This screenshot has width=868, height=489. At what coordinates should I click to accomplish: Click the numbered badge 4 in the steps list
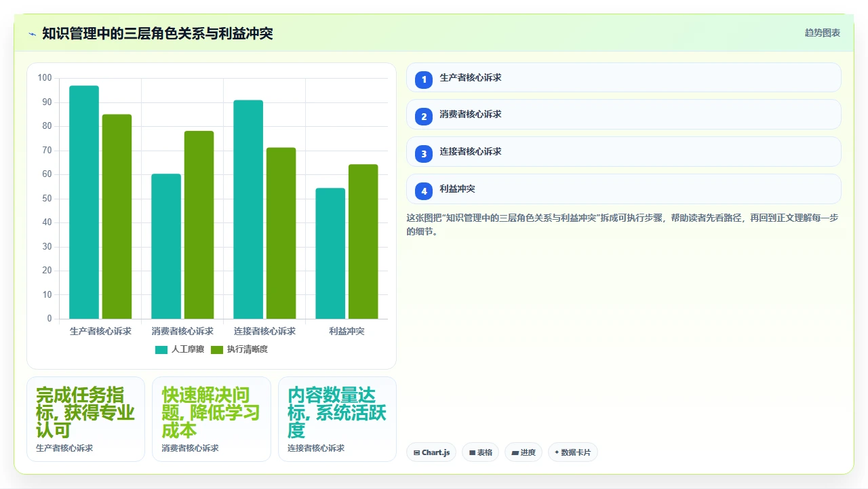tap(424, 191)
